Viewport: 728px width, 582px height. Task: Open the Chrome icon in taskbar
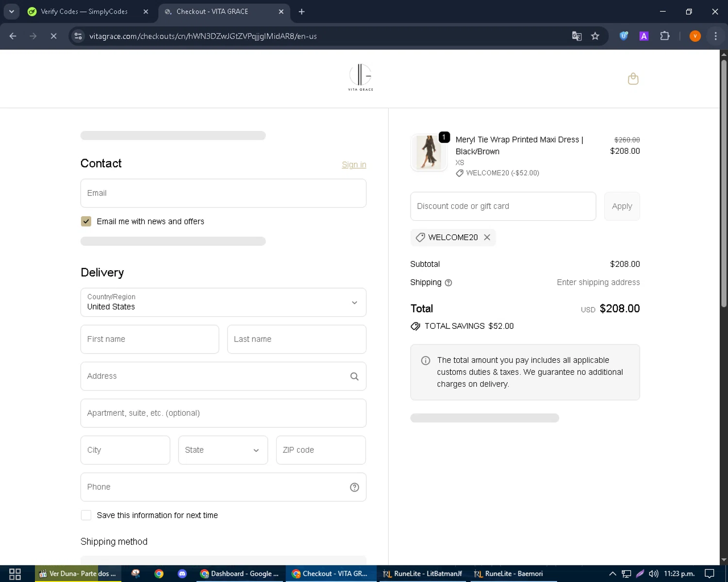(x=159, y=574)
